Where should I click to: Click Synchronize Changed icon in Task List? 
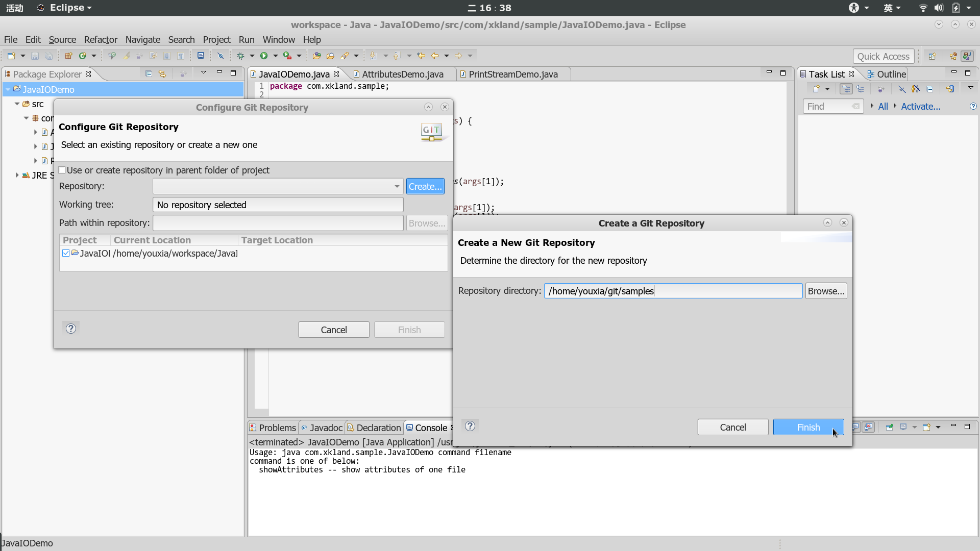point(950,89)
